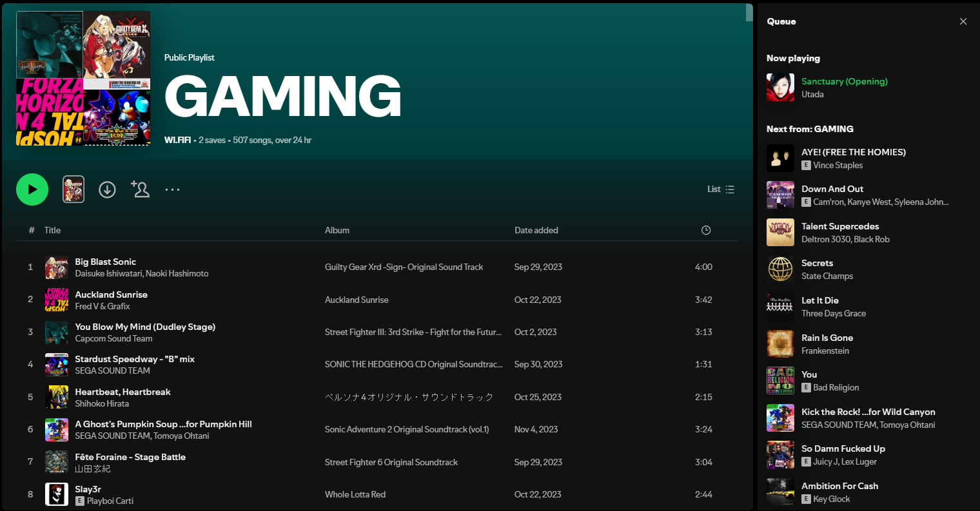Select Fête Foraine - Stage Battle track
980x511 pixels.
click(x=130, y=457)
